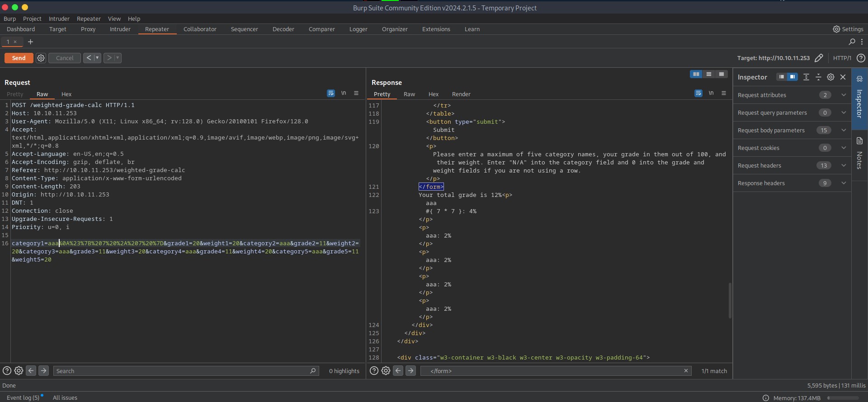Viewport: 868px width, 402px height.
Task: Open Response search settings gear
Action: click(386, 371)
